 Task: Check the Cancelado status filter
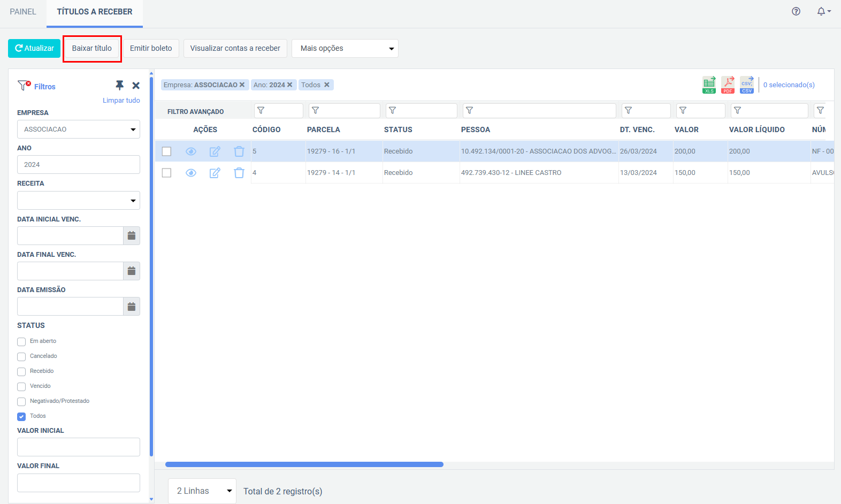coord(21,357)
